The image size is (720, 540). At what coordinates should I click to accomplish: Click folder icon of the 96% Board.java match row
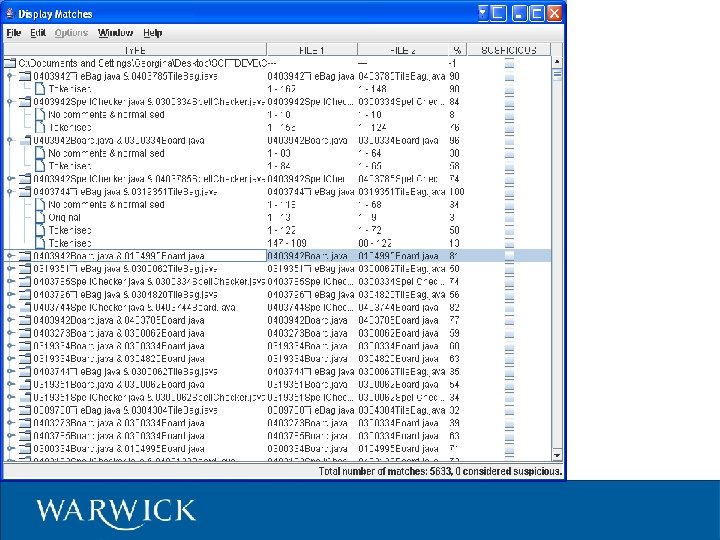click(25, 140)
